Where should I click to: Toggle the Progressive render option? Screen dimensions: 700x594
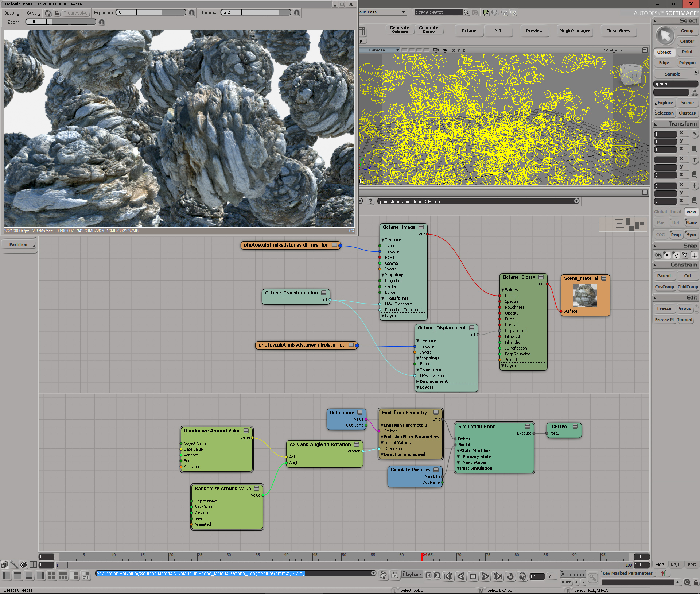point(75,13)
